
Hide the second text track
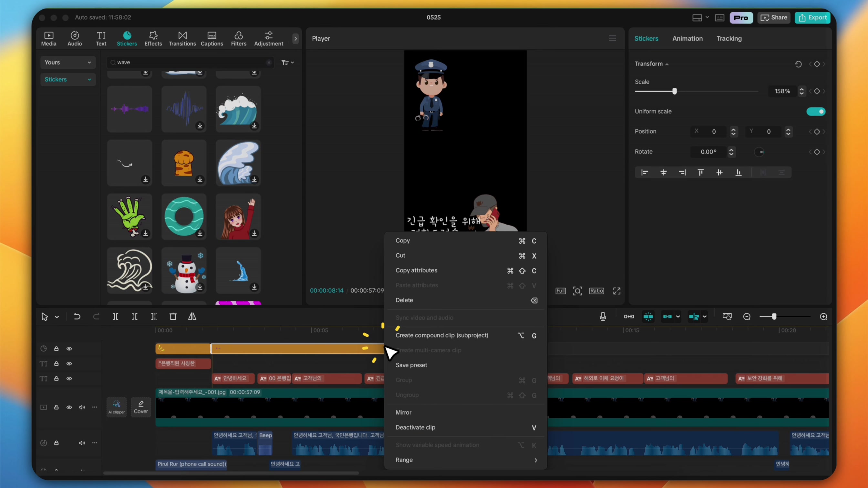[69, 379]
